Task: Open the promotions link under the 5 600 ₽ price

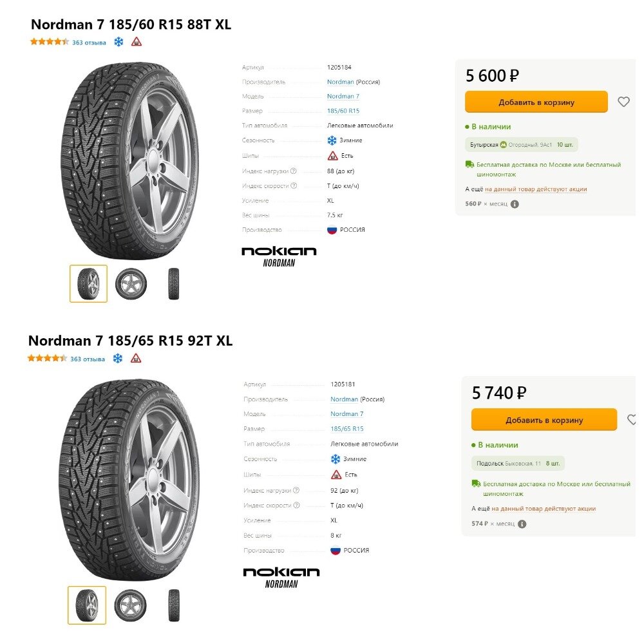Action: pyautogui.click(x=536, y=189)
